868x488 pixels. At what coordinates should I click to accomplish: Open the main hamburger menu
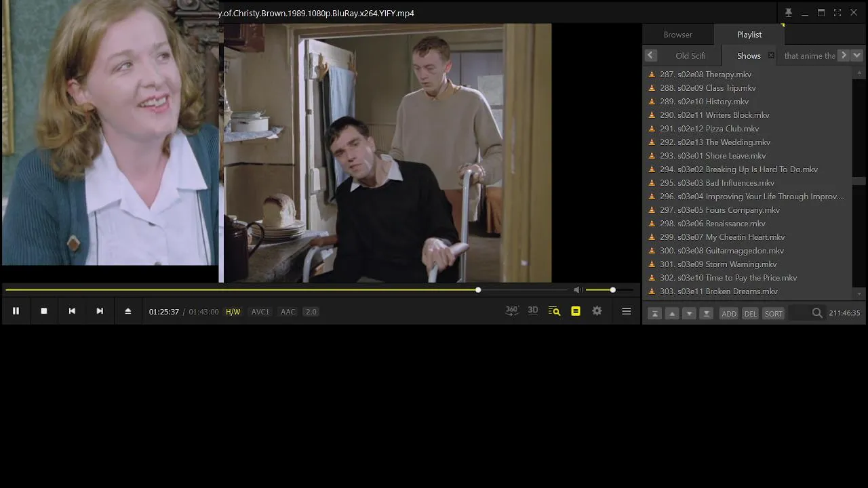pyautogui.click(x=627, y=311)
